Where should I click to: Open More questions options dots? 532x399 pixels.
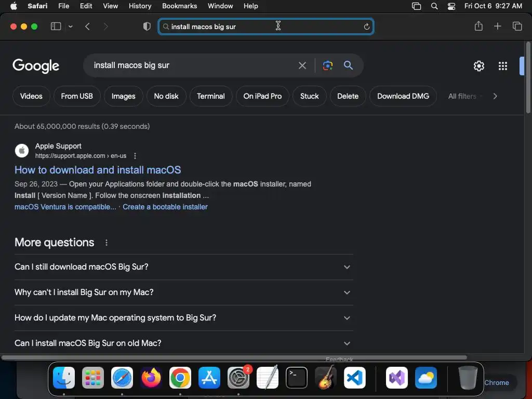pos(107,243)
